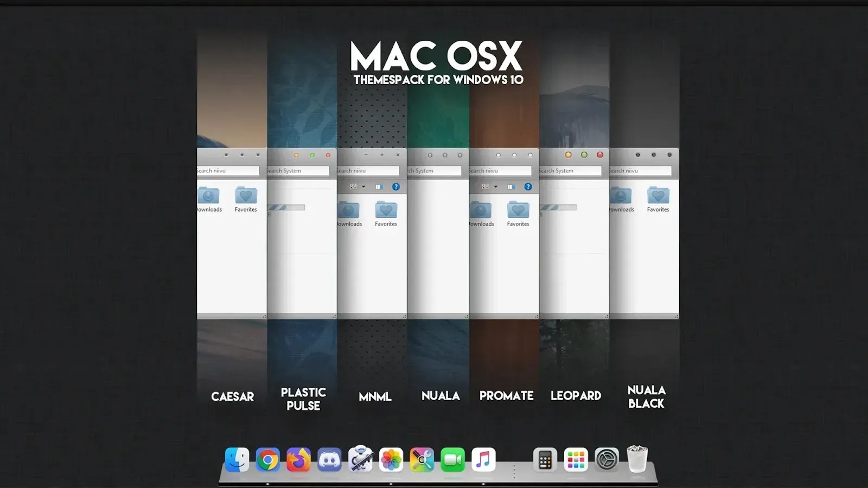The height and width of the screenshot is (488, 868).
Task: Focus the search field in Nuala Black window
Action: point(641,171)
